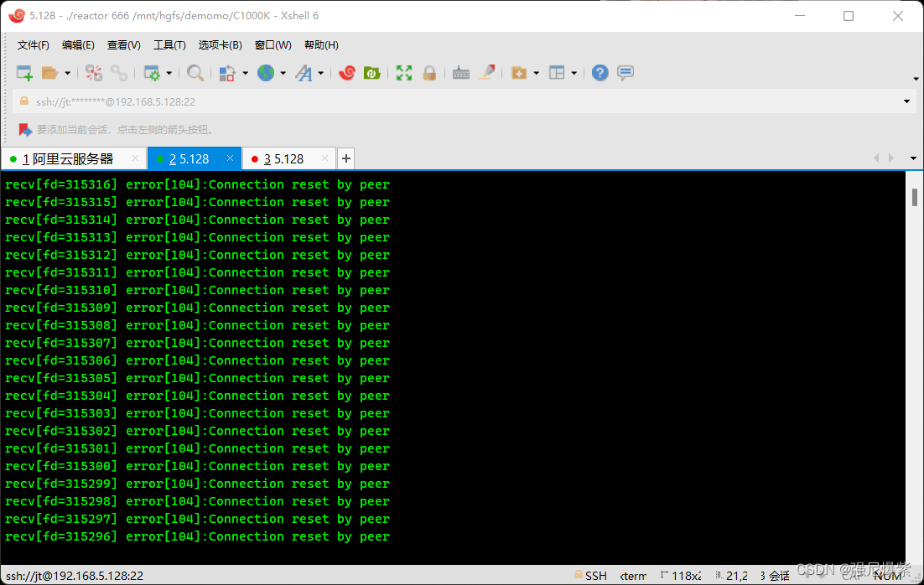Click the Font icon
This screenshot has height=585, width=924.
[x=304, y=73]
